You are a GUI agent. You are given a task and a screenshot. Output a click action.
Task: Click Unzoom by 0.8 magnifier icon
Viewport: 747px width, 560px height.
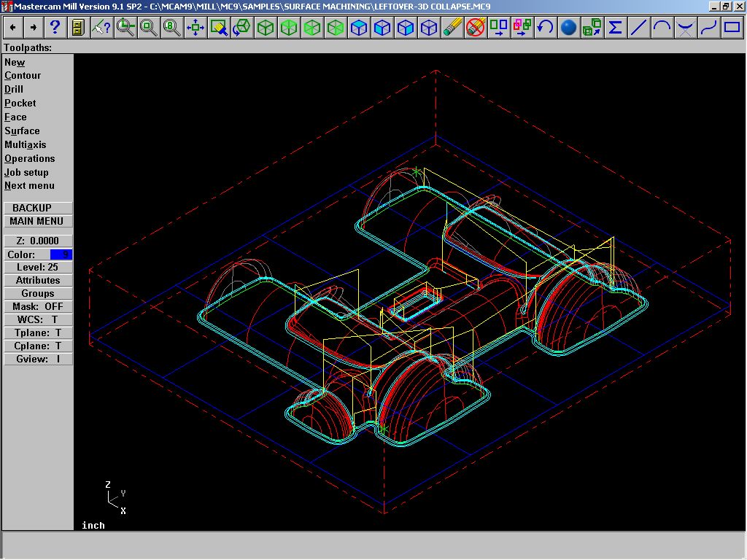coord(172,28)
